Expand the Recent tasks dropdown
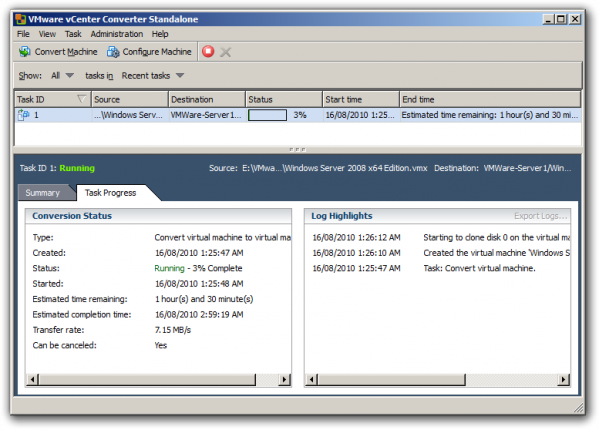This screenshot has height=430, width=599. 153,76
